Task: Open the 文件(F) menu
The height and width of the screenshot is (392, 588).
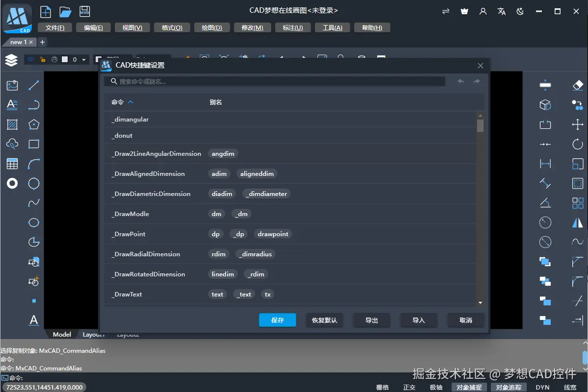Action: (x=55, y=28)
